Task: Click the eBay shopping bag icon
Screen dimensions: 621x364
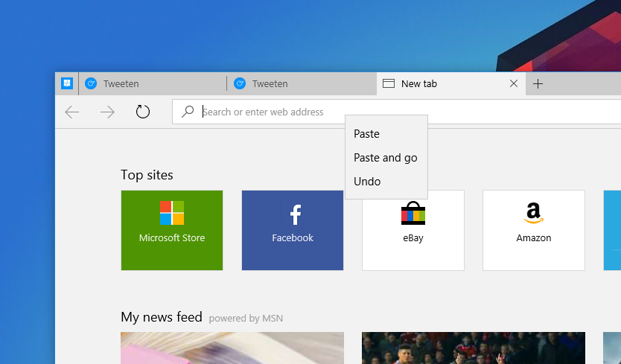Action: [x=413, y=213]
